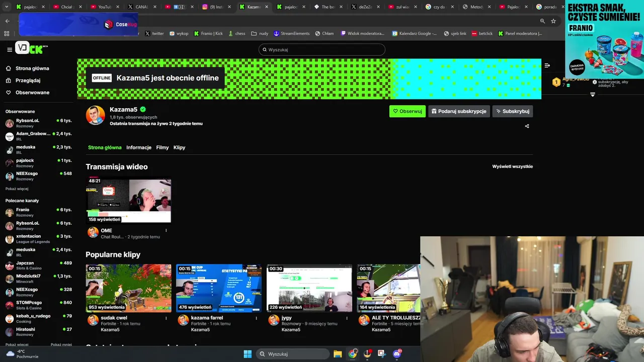Image resolution: width=644 pixels, height=362 pixels.
Task: Open RybsonLoL channel in Obserwowane list
Action: click(38, 123)
